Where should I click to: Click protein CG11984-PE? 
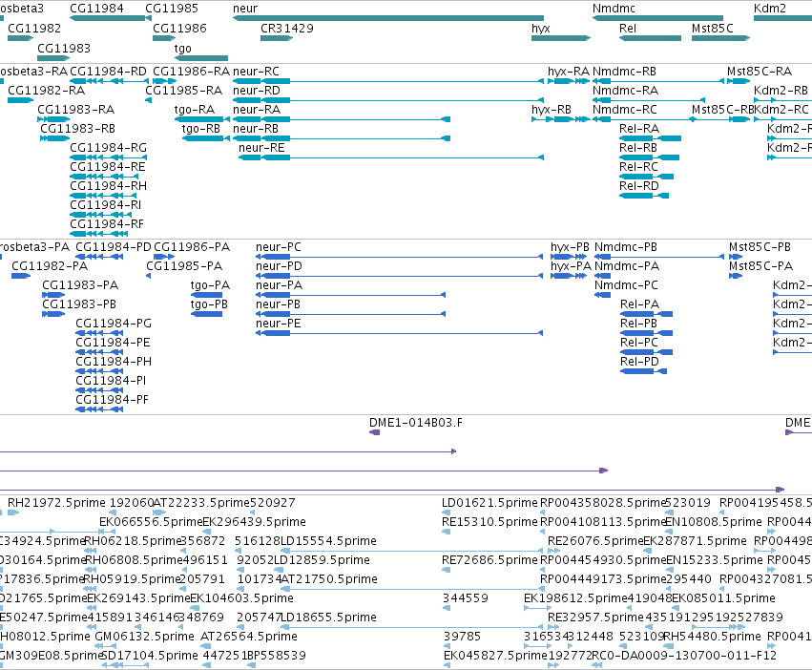[x=99, y=352]
